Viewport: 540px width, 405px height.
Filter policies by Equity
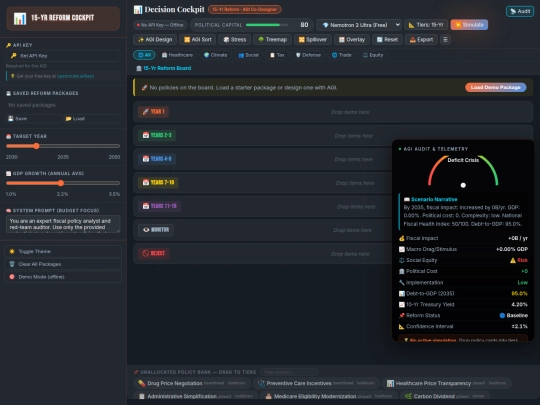click(373, 55)
